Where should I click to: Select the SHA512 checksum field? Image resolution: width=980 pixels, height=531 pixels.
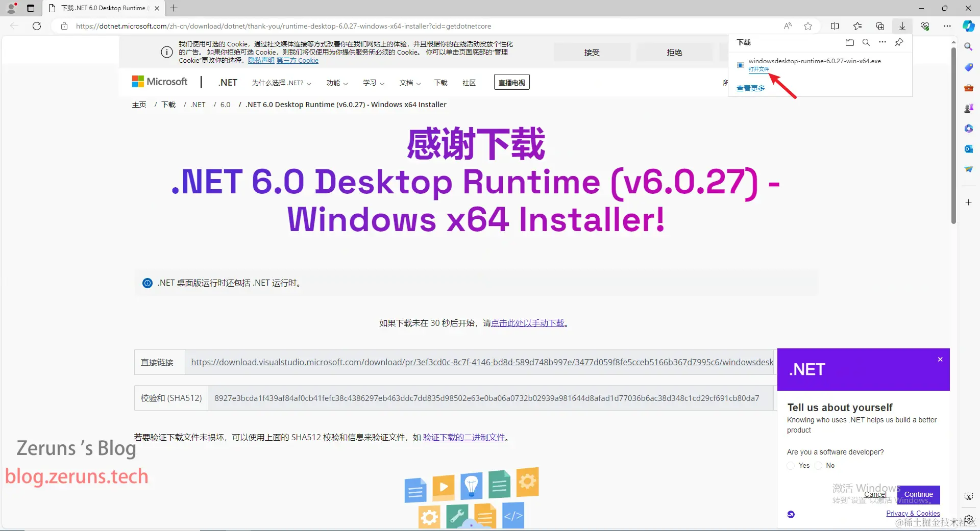(x=491, y=398)
